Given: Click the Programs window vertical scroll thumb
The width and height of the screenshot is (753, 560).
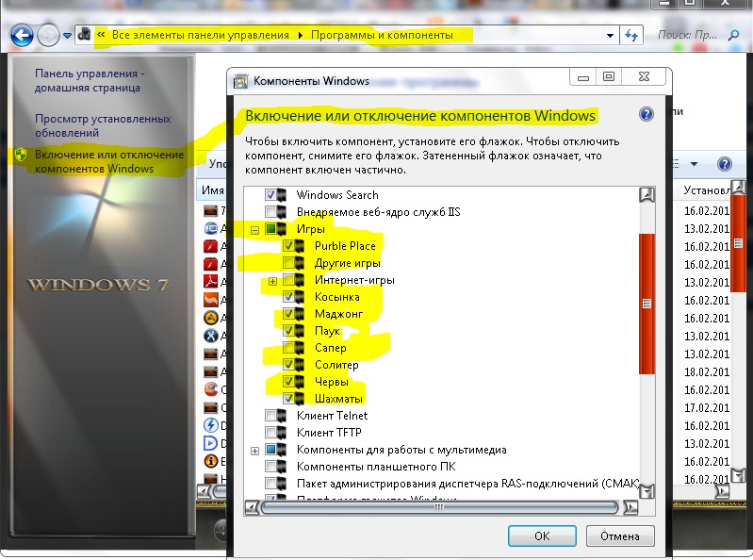Looking at the screenshot, I should click(x=738, y=243).
